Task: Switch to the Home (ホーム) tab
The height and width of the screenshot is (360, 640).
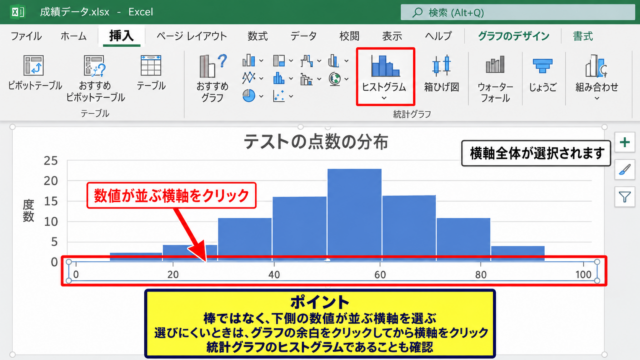Action: click(73, 36)
